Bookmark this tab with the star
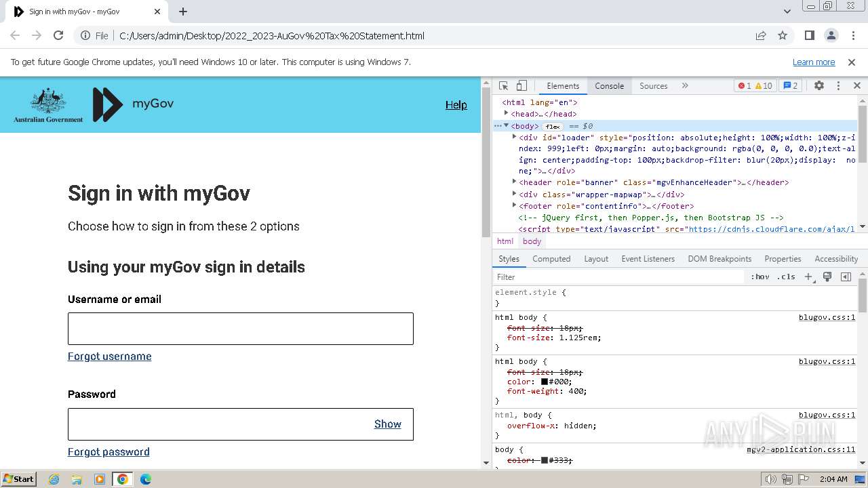This screenshot has height=488, width=868. click(x=783, y=36)
